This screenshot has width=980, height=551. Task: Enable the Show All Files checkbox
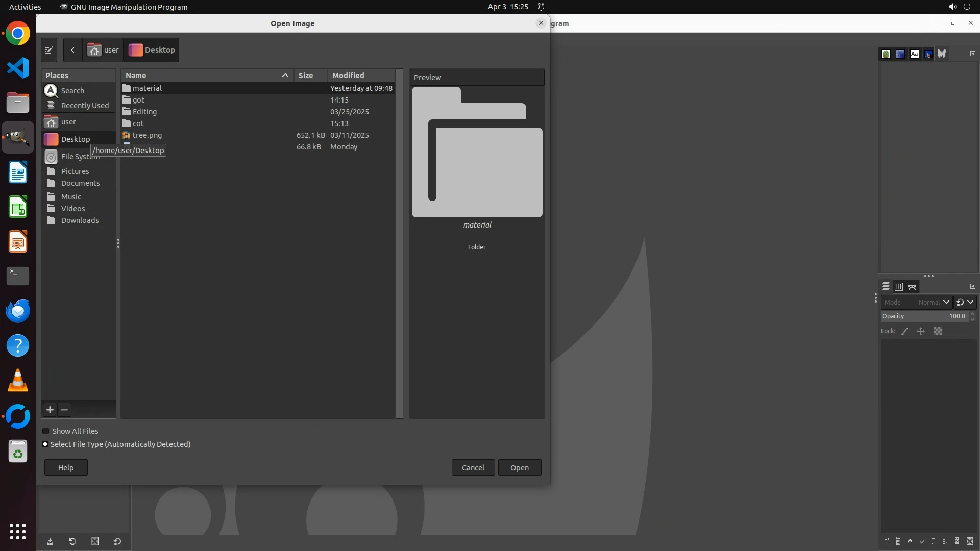coord(46,431)
